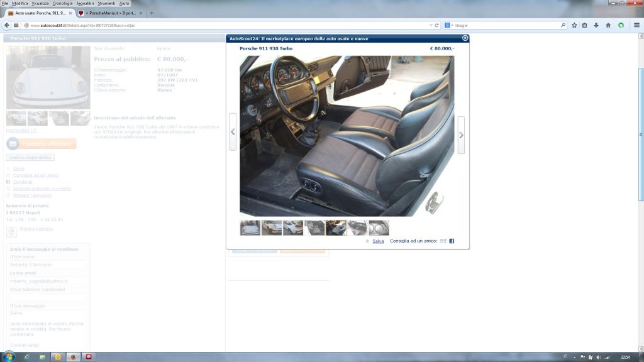
Task: Click the green circular add-on icon
Action: pos(621,25)
